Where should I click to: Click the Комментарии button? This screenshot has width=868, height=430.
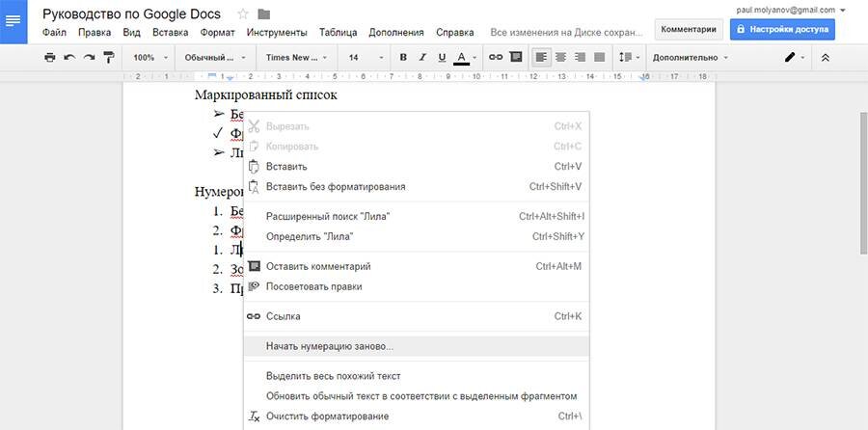689,29
